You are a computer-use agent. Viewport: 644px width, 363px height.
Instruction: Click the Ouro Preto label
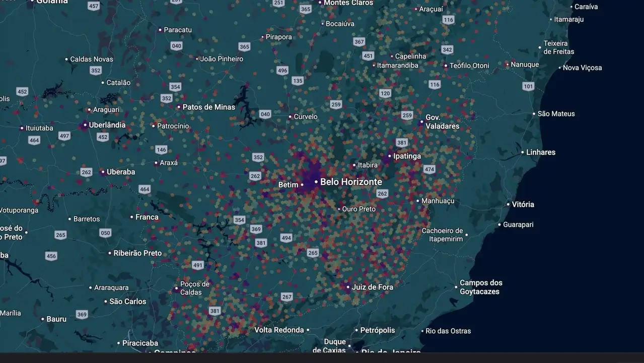coord(359,209)
